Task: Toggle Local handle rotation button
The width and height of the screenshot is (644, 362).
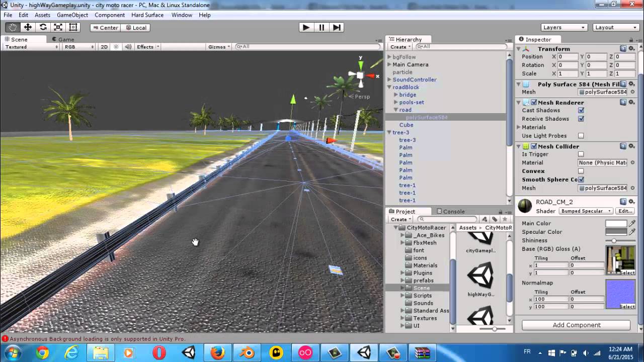Action: click(135, 28)
